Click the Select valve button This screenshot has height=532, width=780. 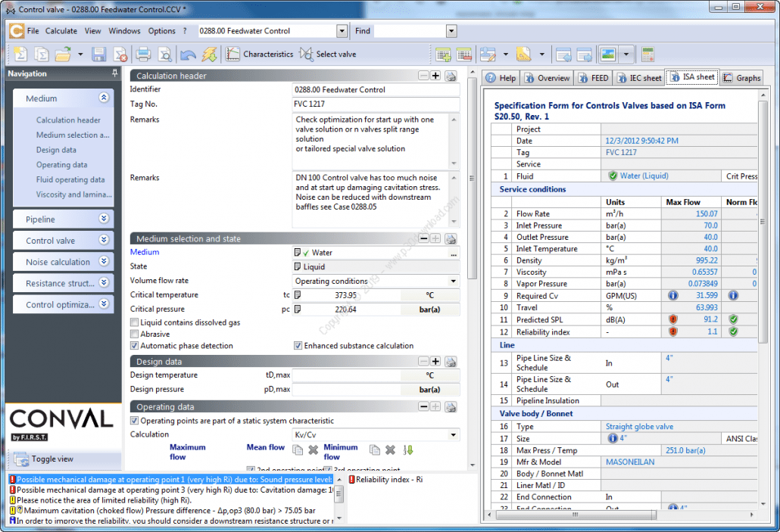[x=327, y=54]
